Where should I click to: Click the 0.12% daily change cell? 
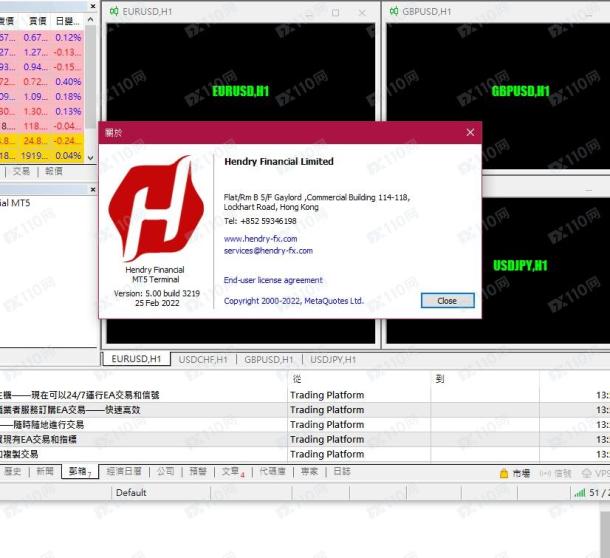click(68, 37)
